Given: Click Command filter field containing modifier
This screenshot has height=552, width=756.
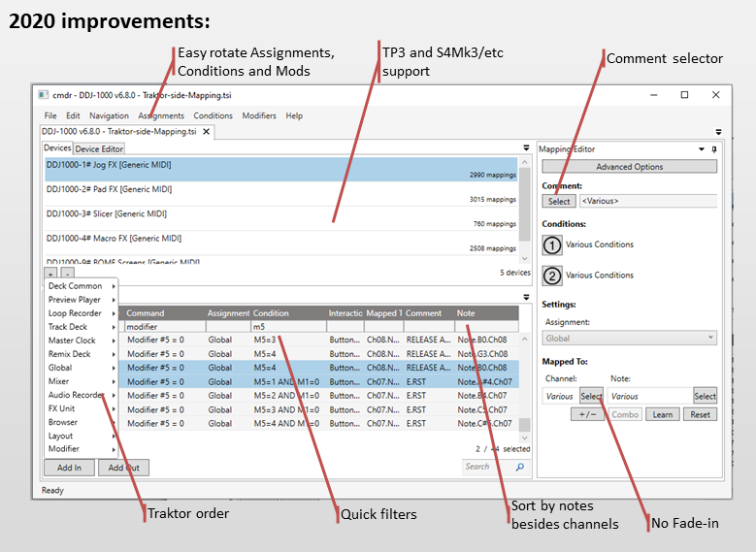Looking at the screenshot, I should point(164,326).
